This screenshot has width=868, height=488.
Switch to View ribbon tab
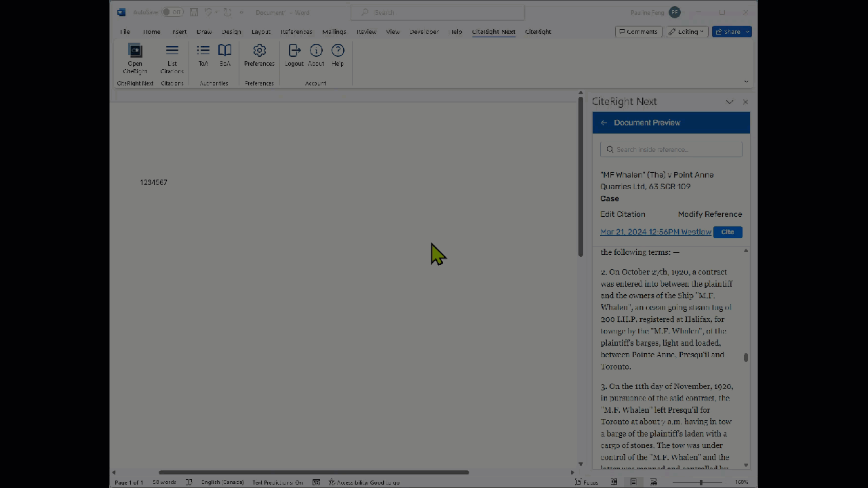[393, 32]
